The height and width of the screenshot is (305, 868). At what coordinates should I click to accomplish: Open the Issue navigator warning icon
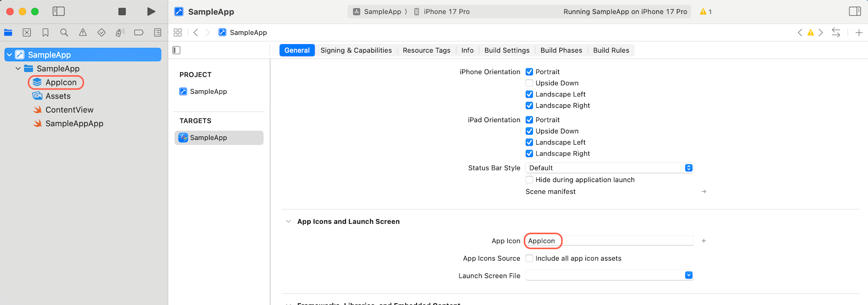tap(83, 32)
